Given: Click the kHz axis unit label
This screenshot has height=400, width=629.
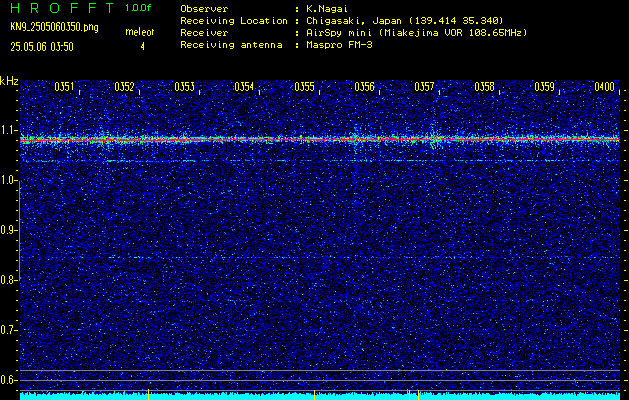Looking at the screenshot, I should pyautogui.click(x=9, y=81).
